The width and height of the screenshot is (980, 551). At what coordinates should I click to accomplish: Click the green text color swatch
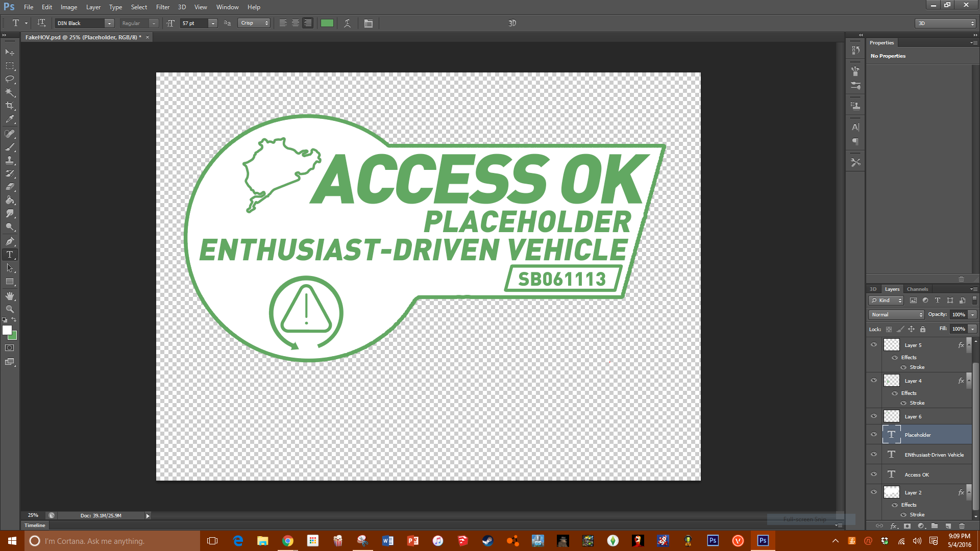pyautogui.click(x=327, y=23)
